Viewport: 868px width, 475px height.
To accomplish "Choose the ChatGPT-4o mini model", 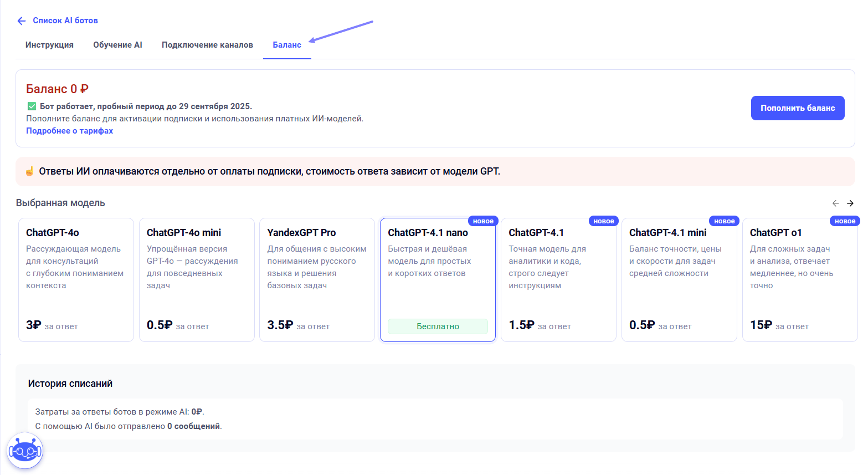I will pyautogui.click(x=197, y=280).
